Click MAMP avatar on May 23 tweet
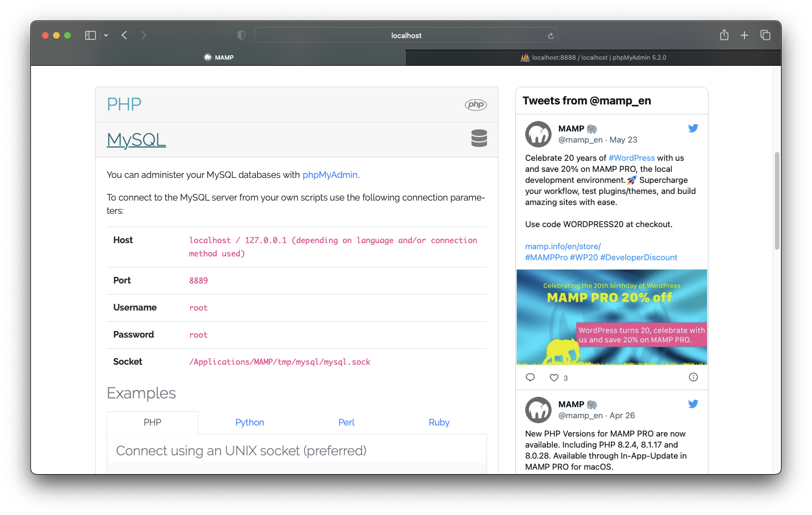Image resolution: width=812 pixels, height=515 pixels. 538,134
